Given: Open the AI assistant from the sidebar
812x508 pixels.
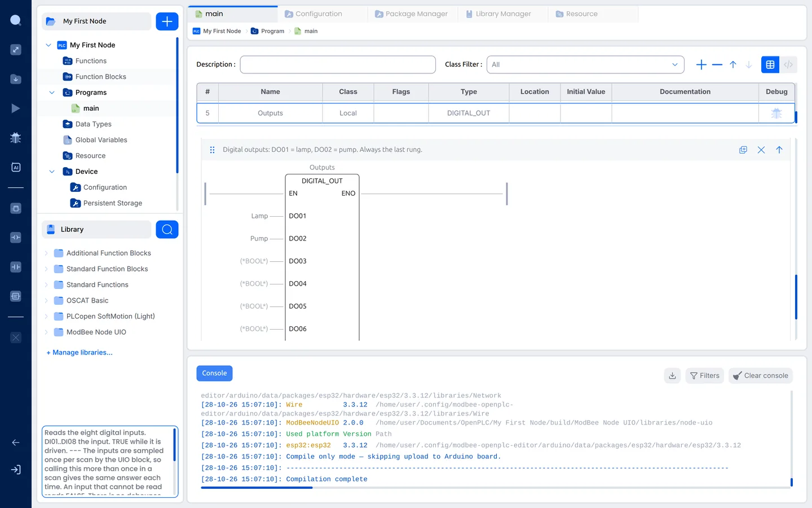Looking at the screenshot, I should 16,167.
